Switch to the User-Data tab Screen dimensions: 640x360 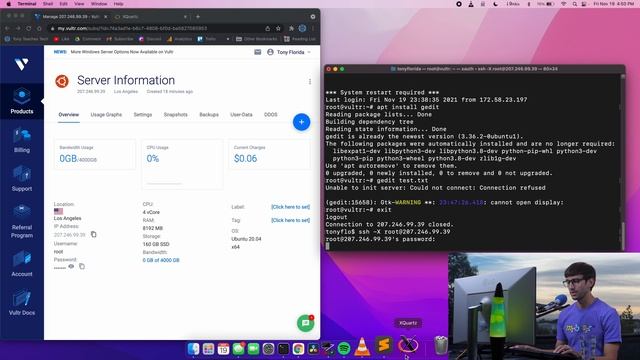click(241, 115)
